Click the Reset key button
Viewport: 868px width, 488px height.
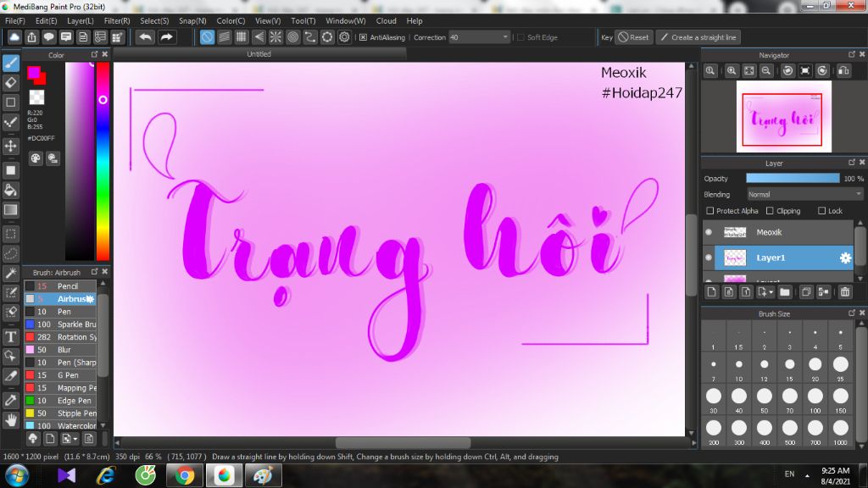coord(633,37)
